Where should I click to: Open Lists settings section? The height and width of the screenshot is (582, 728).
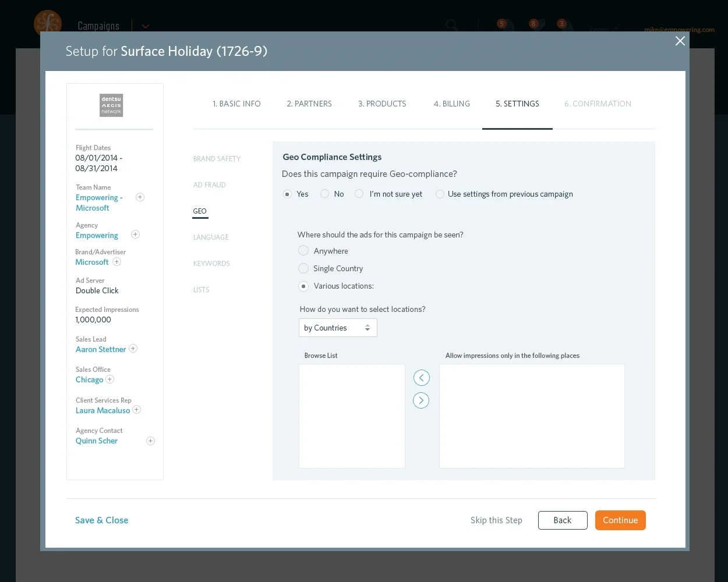[201, 290]
